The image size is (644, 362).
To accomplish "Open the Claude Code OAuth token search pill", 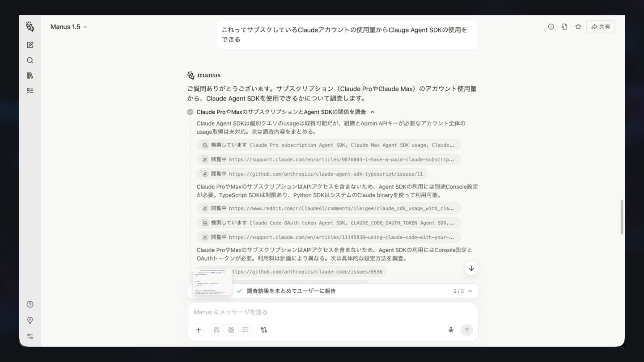I will (329, 223).
